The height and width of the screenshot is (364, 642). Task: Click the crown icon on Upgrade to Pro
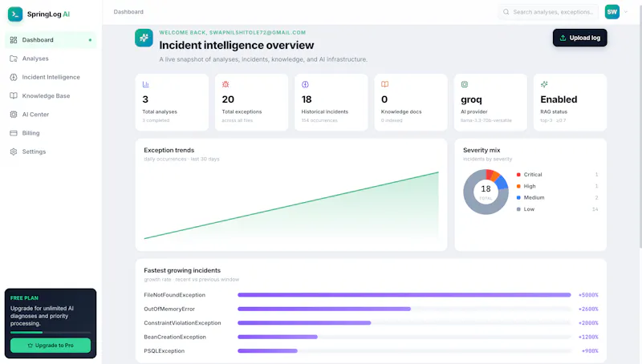pyautogui.click(x=30, y=346)
